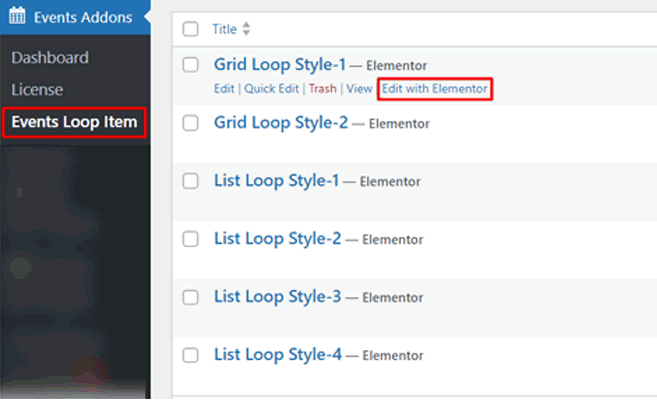
Task: Open the Grid Loop Style-2 title
Action: 281,123
